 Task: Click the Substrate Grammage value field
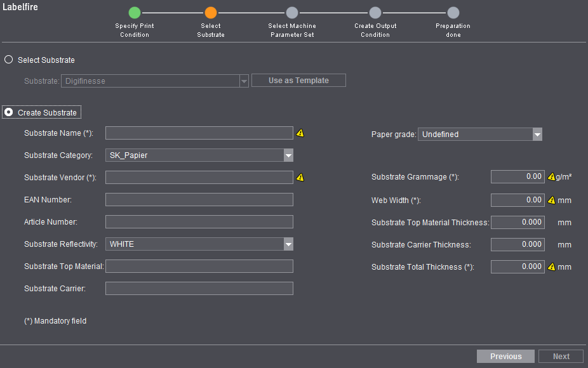518,176
